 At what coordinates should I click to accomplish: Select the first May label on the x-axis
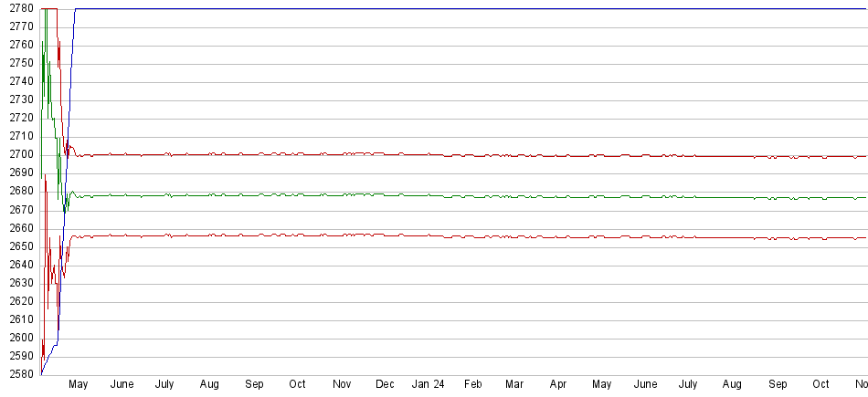[x=78, y=385]
